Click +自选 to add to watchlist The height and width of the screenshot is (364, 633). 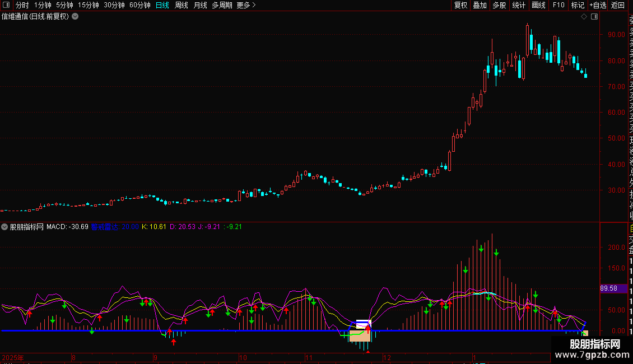[597, 6]
